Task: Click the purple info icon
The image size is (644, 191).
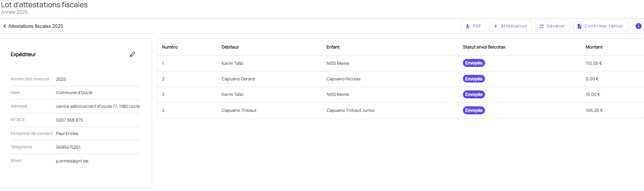Action: click(638, 26)
